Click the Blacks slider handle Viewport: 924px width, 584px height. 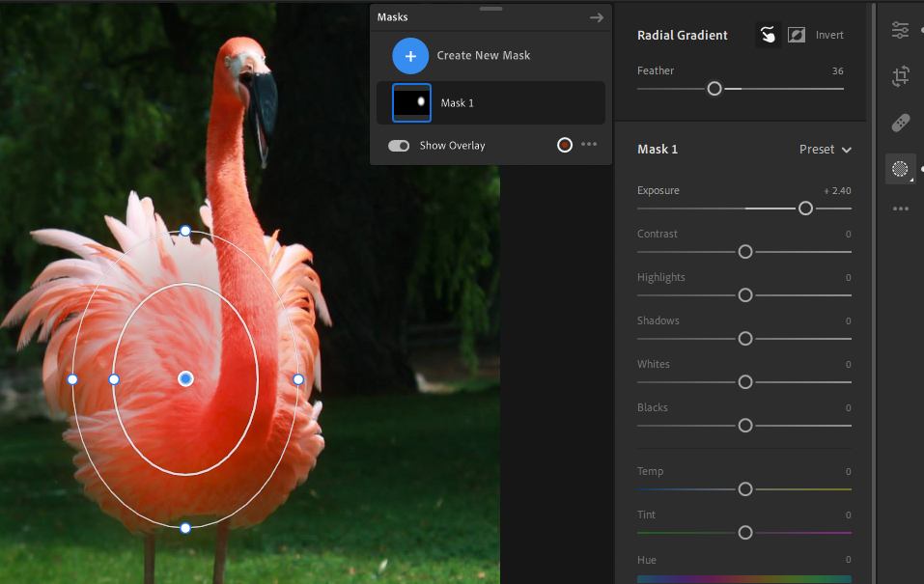(x=745, y=426)
